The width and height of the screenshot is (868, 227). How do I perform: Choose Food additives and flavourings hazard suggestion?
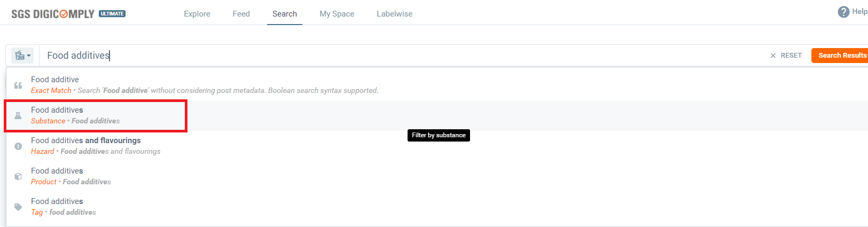(x=86, y=145)
